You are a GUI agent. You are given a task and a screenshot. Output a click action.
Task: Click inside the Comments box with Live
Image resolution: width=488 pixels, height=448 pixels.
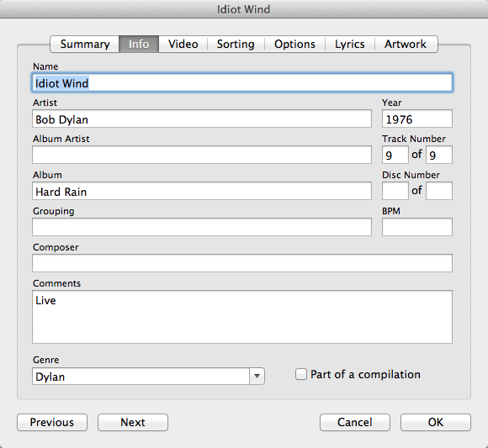(x=242, y=317)
